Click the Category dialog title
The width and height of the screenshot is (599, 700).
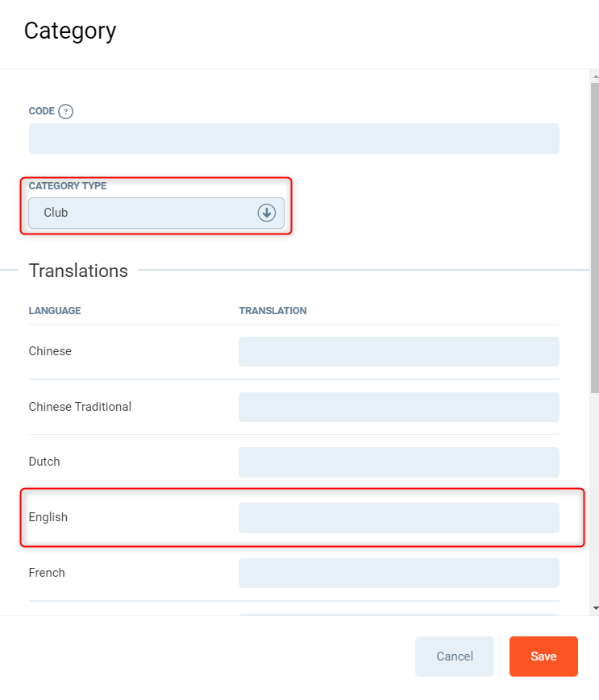[x=70, y=31]
